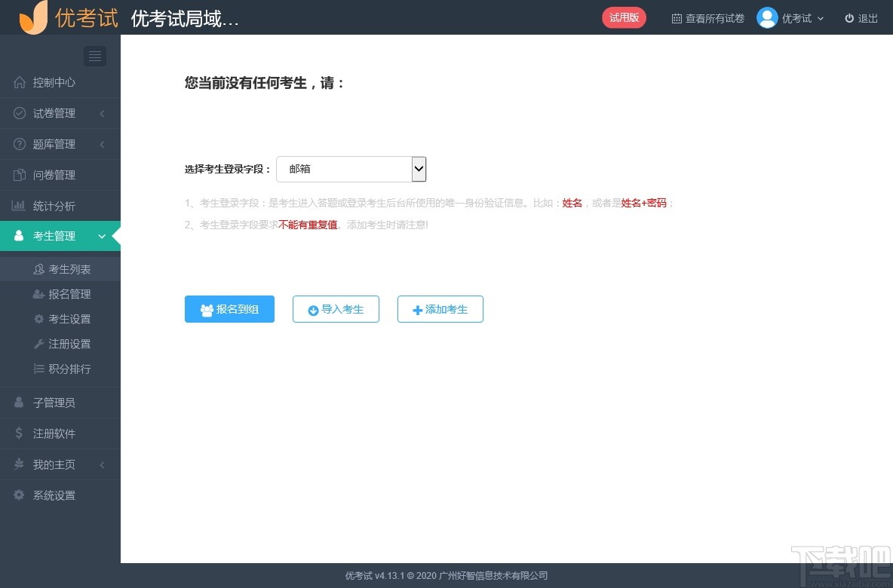The width and height of the screenshot is (893, 588).
Task: Open 查看所有试卷 in the top bar
Action: click(x=707, y=17)
